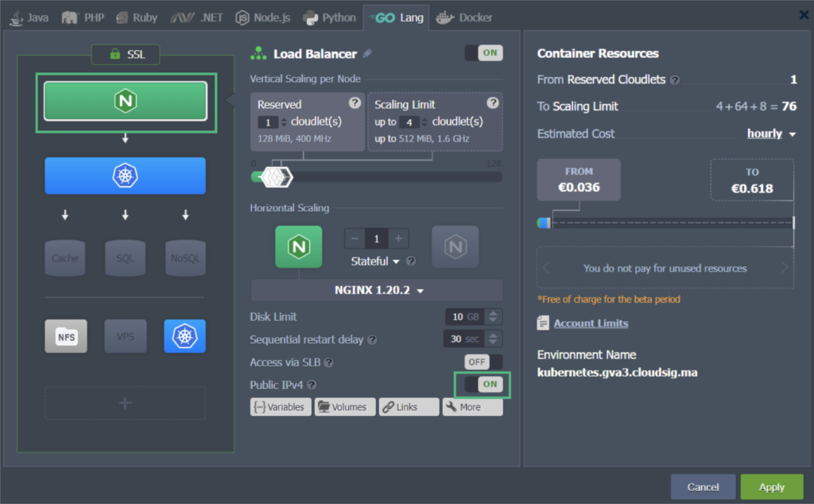Toggle the Load Balancer ON switch
814x504 pixels.
[484, 53]
